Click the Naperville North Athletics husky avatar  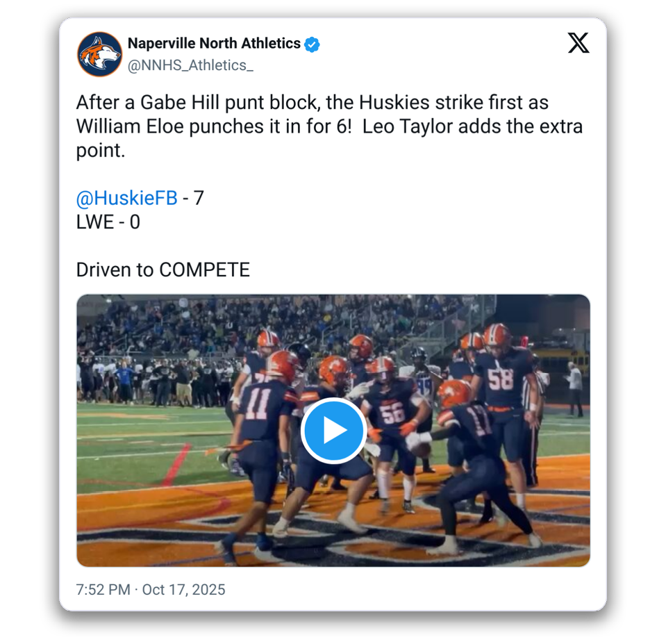(x=99, y=54)
